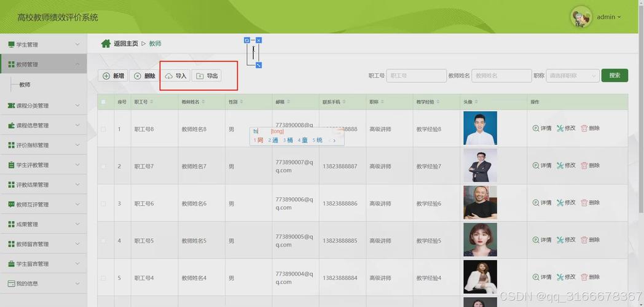Click the blue resize handle icon on widget
The height and width of the screenshot is (307, 644).
pos(259,65)
